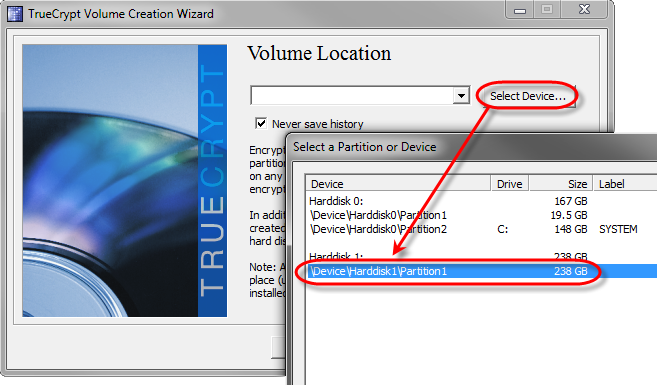Sort by the Drive column header

[x=510, y=184]
